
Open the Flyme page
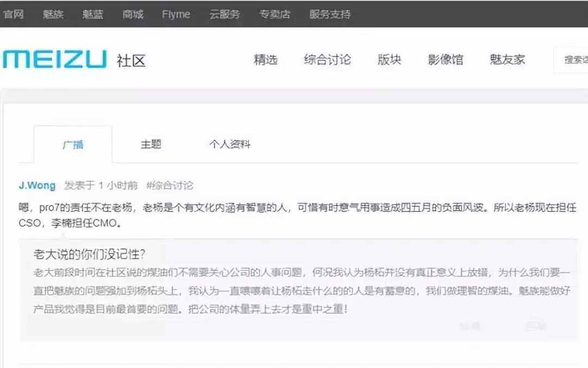175,14
